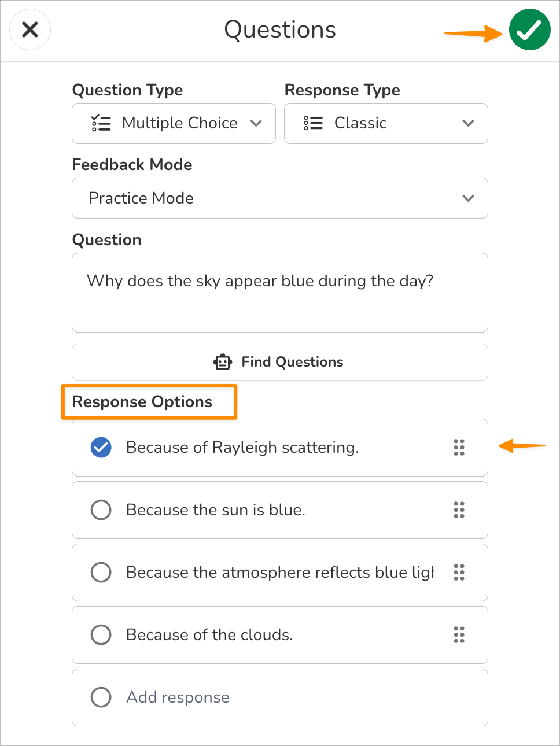Click the robot icon in Find Questions

point(222,361)
